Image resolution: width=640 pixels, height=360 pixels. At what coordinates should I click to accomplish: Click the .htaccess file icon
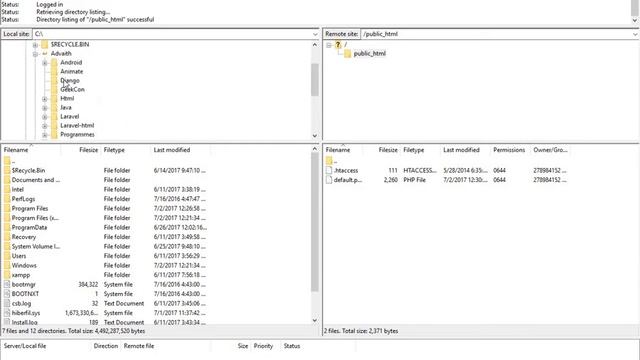click(329, 170)
